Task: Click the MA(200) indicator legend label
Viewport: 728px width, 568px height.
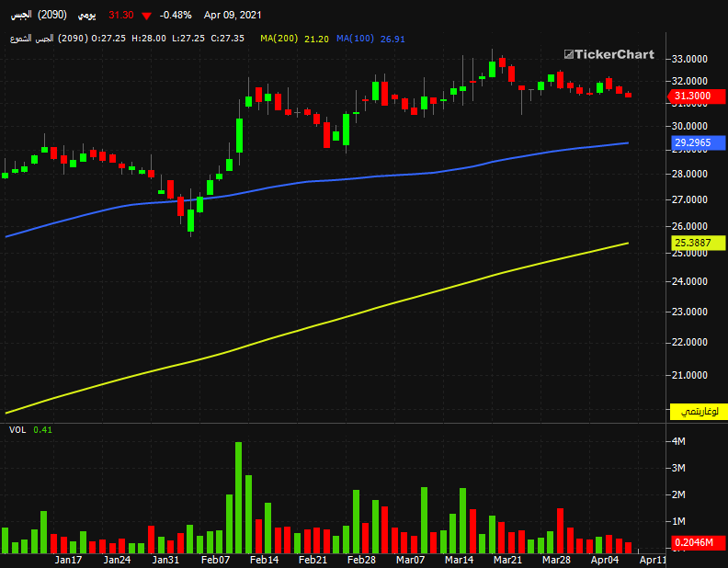Action: [279, 39]
